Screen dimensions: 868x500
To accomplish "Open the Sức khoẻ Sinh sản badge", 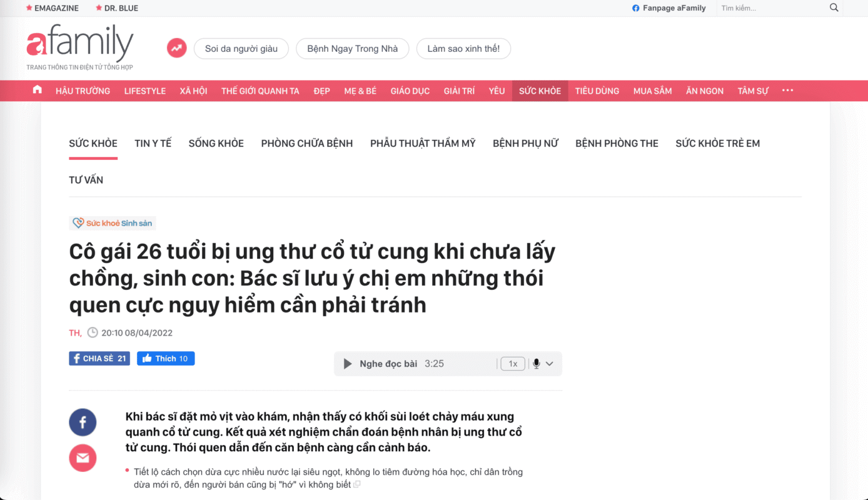I will (113, 223).
